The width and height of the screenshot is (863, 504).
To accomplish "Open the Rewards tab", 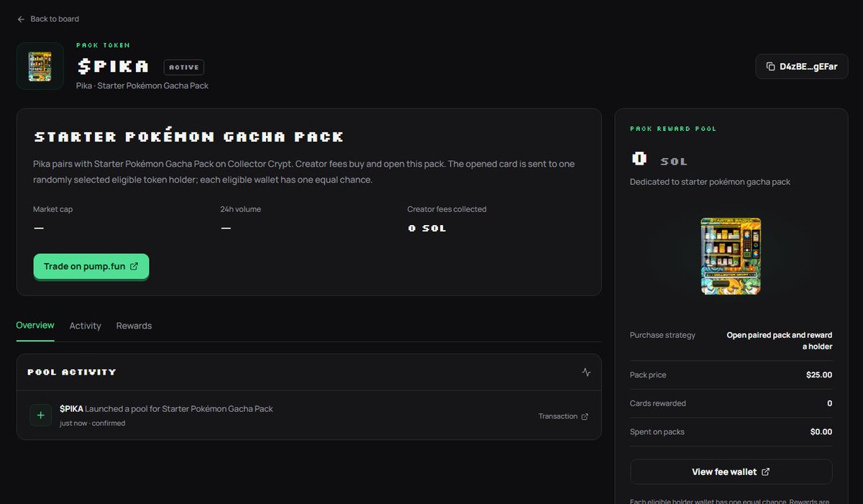I will tap(134, 326).
